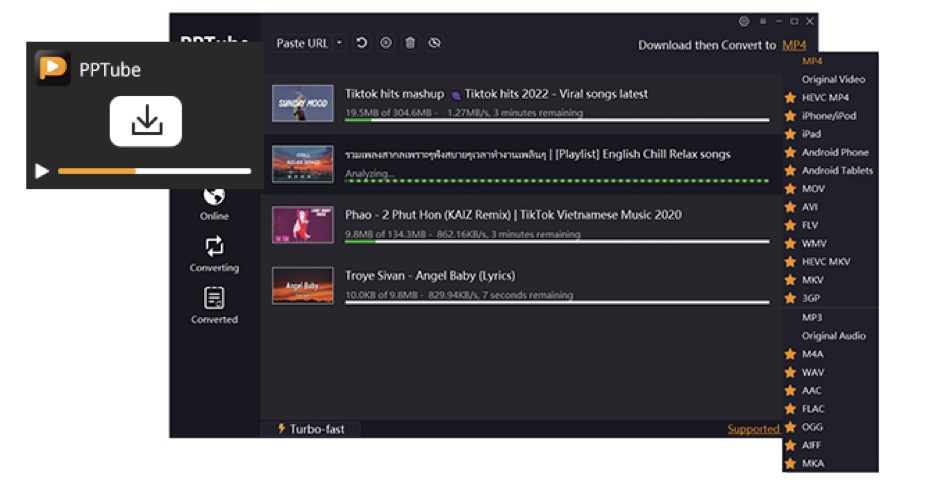Image resolution: width=936 pixels, height=480 pixels.
Task: Click the Turbo-fast button
Action: (x=311, y=429)
